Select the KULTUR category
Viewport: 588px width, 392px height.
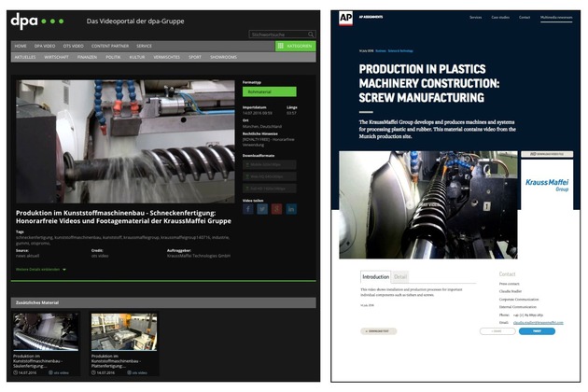point(137,57)
